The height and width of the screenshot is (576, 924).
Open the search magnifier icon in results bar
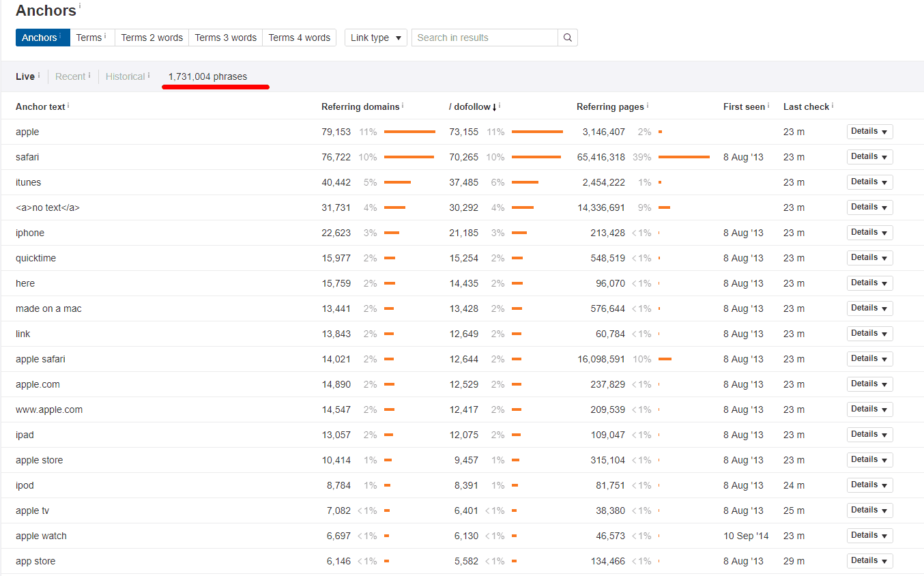tap(567, 38)
